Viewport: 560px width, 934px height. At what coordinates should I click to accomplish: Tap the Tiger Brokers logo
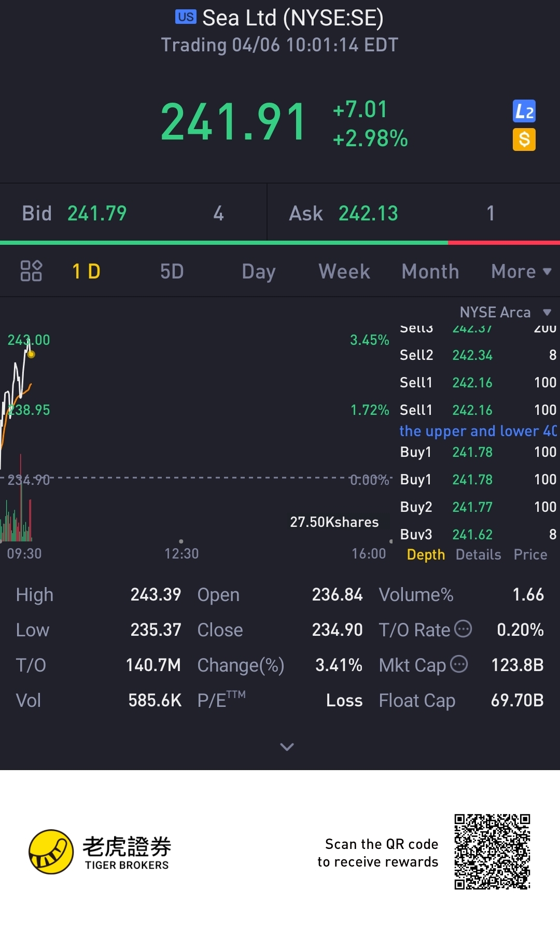point(51,852)
